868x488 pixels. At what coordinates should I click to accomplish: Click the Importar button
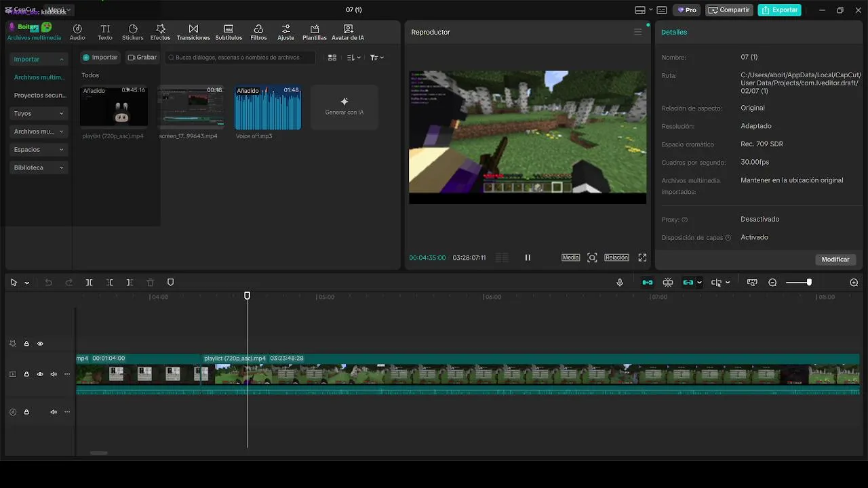100,58
